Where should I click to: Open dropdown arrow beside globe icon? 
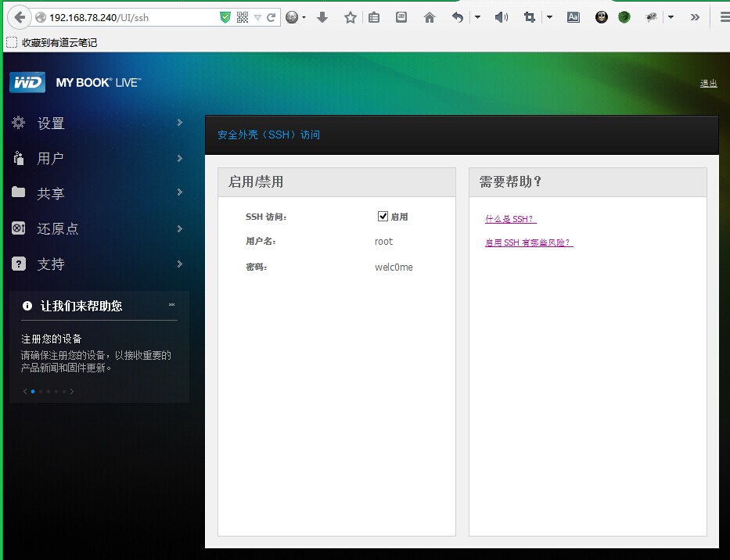click(304, 18)
